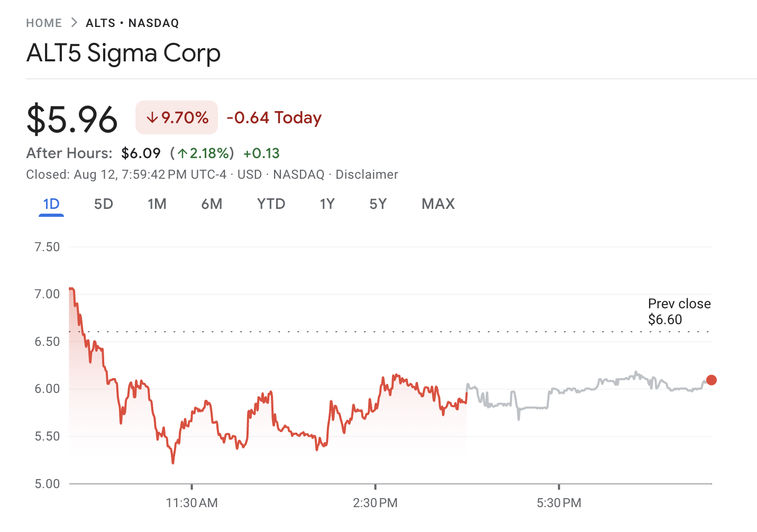757x532 pixels.
Task: Click the red endpoint dot on the chart
Action: click(x=712, y=380)
